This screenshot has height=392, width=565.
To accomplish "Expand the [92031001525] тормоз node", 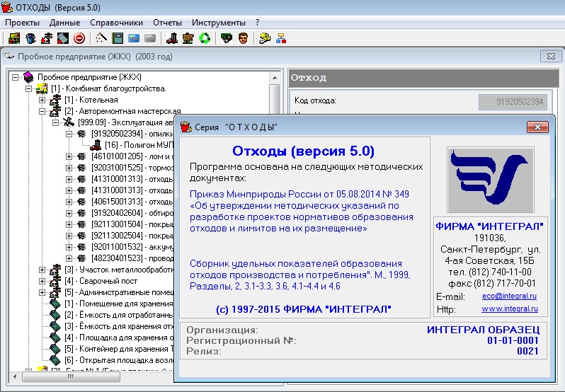I will tap(69, 168).
